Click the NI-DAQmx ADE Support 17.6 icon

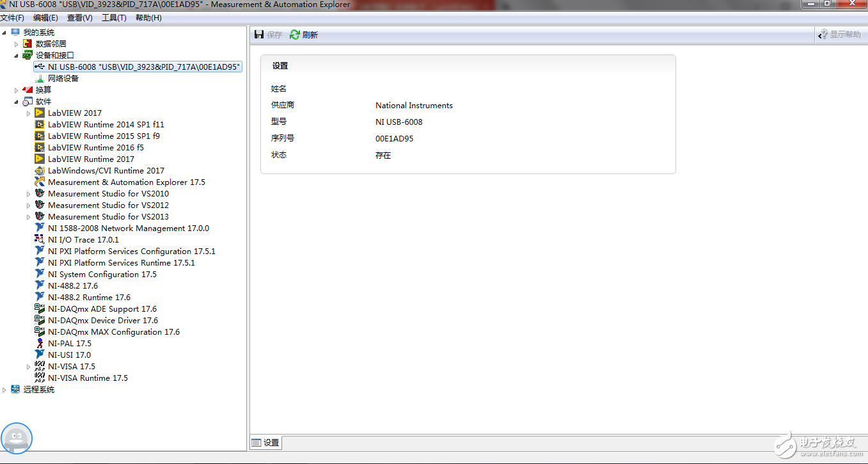[40, 309]
